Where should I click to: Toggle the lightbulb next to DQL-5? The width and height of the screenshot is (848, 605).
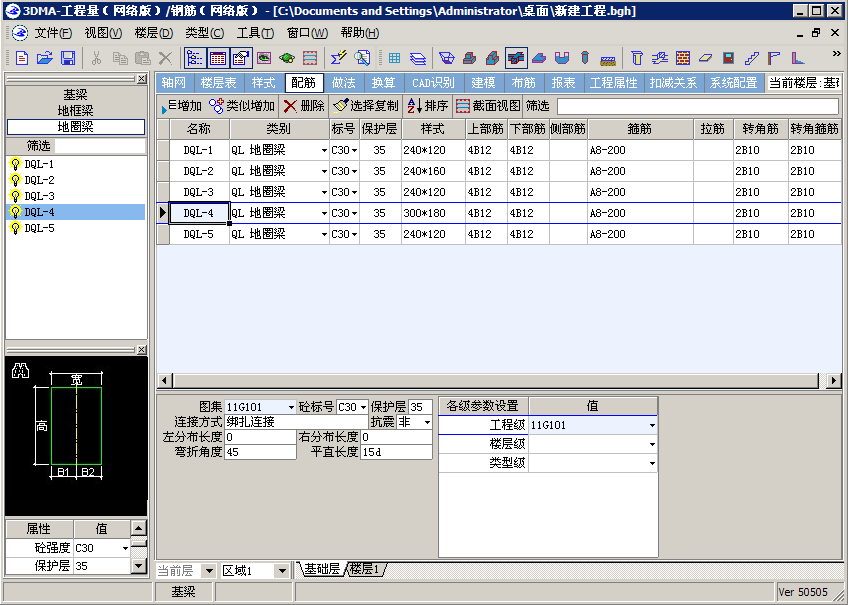click(15, 228)
